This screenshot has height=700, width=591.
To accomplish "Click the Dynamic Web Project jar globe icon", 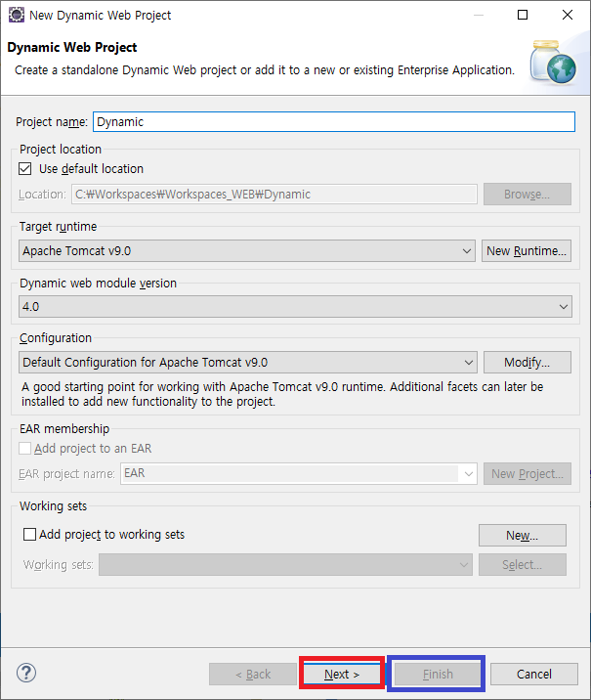I will [x=553, y=62].
